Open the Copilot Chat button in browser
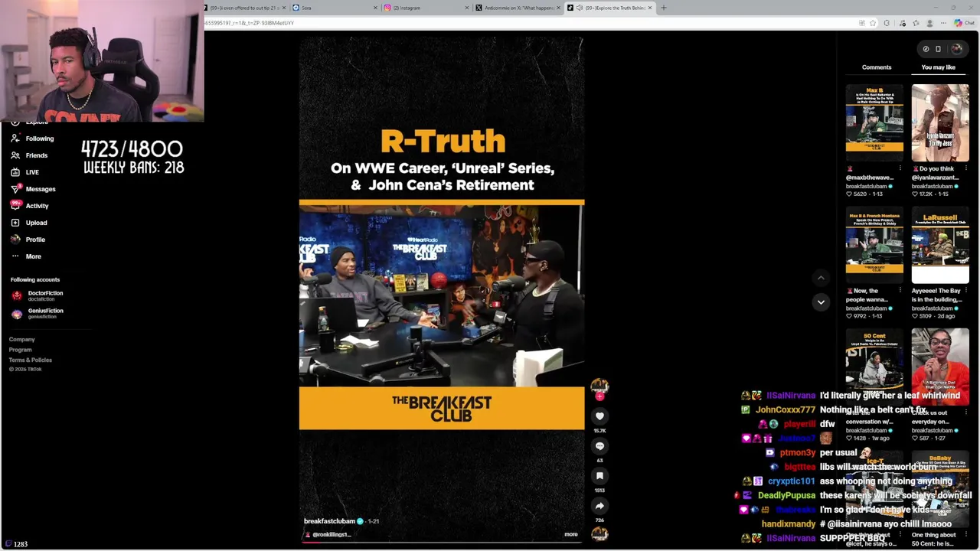 pyautogui.click(x=965, y=23)
